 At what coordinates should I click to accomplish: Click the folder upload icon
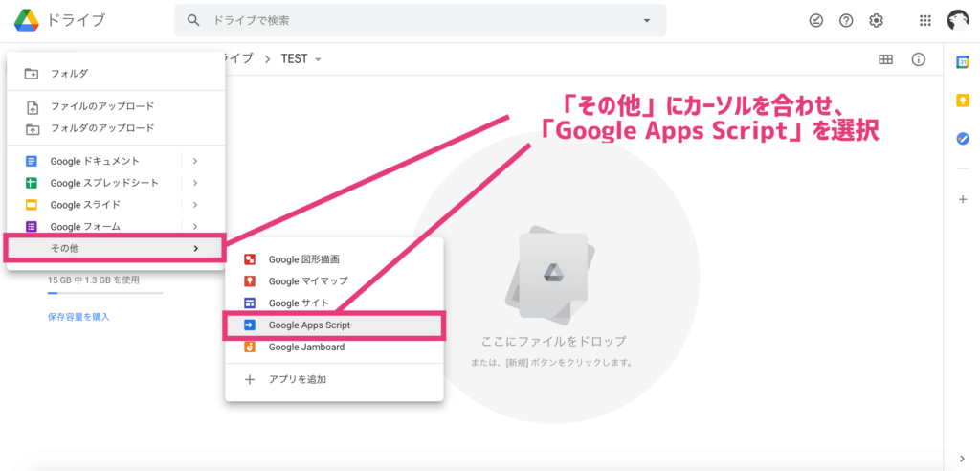pos(32,129)
